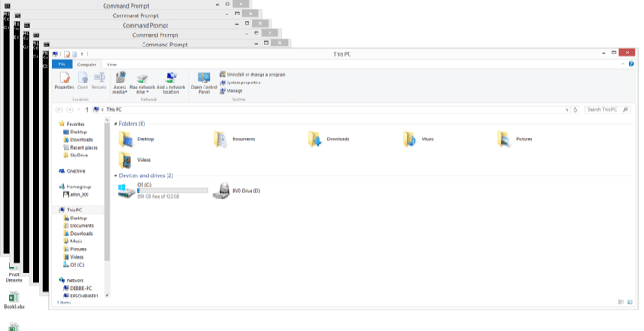The image size is (644, 331).
Task: Select Uninstall or change a program
Action: (252, 75)
